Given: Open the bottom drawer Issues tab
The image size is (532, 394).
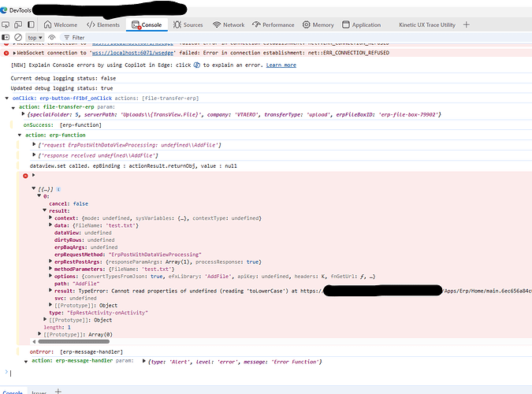Looking at the screenshot, I should 39,392.
